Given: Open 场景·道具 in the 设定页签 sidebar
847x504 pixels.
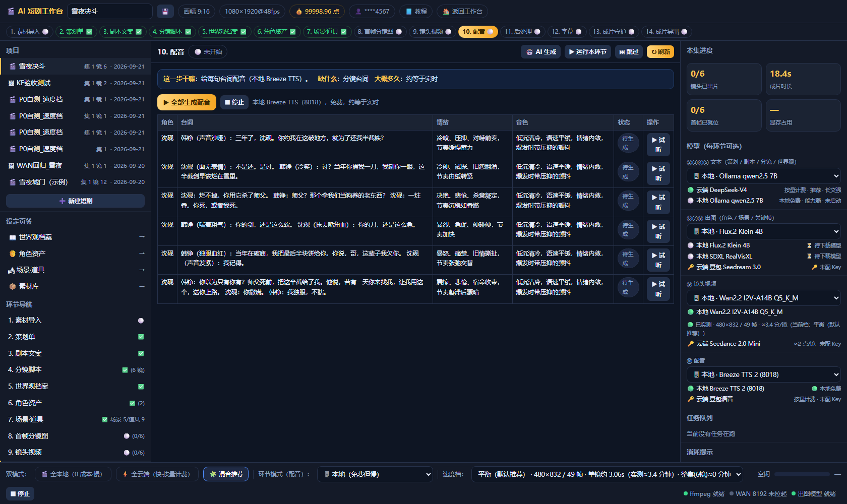Looking at the screenshot, I should point(76,270).
